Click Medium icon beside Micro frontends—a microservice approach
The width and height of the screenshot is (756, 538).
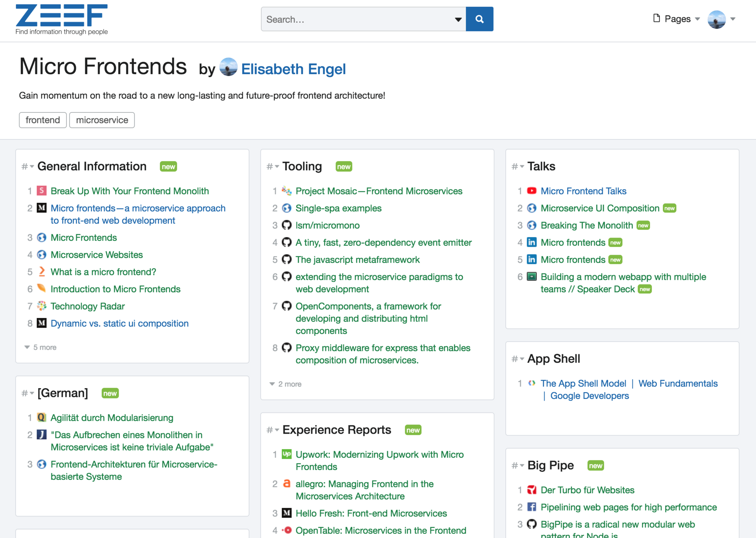coord(41,208)
